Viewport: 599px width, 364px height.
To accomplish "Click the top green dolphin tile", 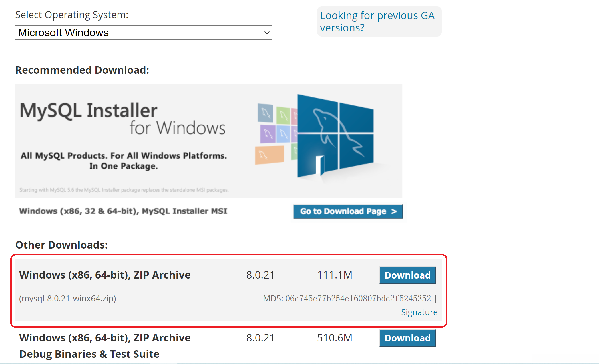I will point(283,115).
